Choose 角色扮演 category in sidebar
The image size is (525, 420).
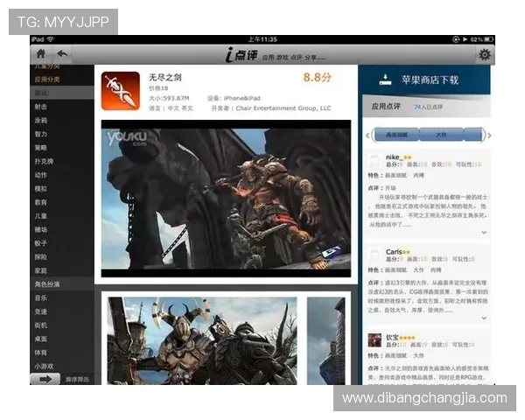point(47,284)
